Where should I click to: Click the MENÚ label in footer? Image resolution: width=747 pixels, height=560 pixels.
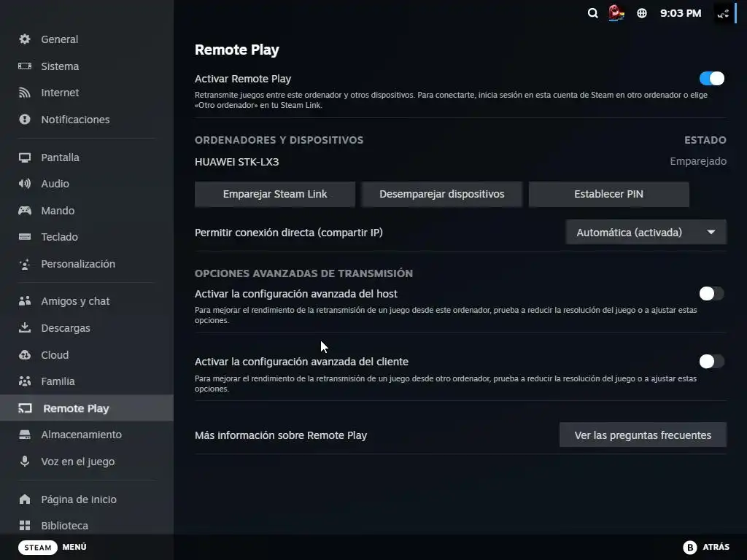(x=74, y=547)
